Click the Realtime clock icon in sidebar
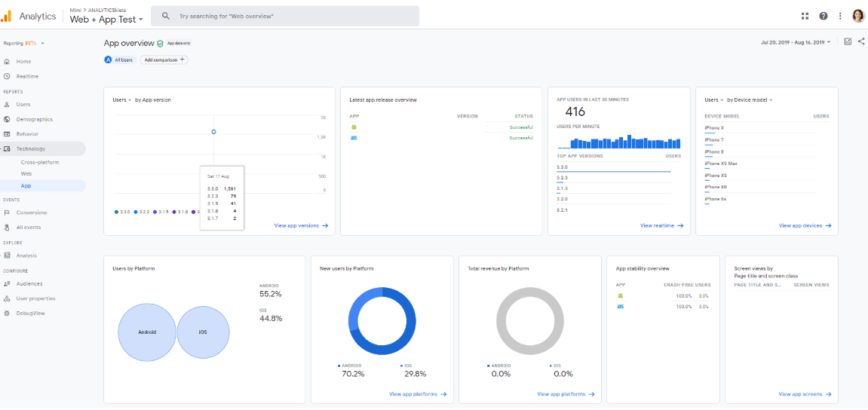Viewport: 868px width, 410px height. click(x=7, y=76)
